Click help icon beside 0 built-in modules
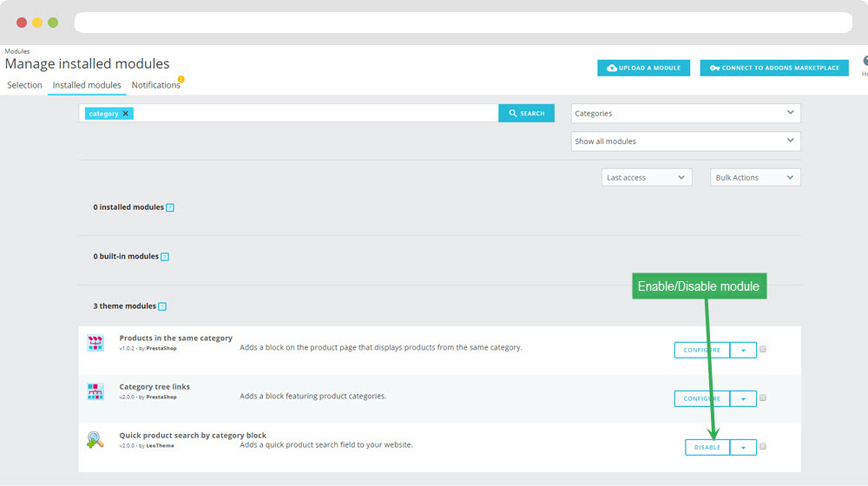868x486 pixels. point(165,257)
